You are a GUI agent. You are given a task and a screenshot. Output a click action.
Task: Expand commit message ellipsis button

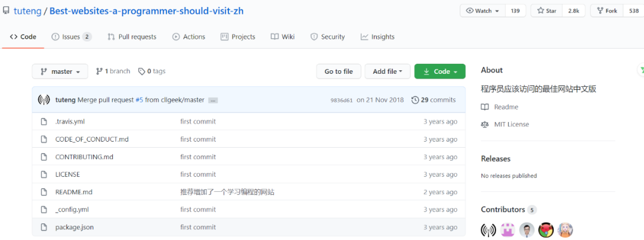[x=212, y=101]
